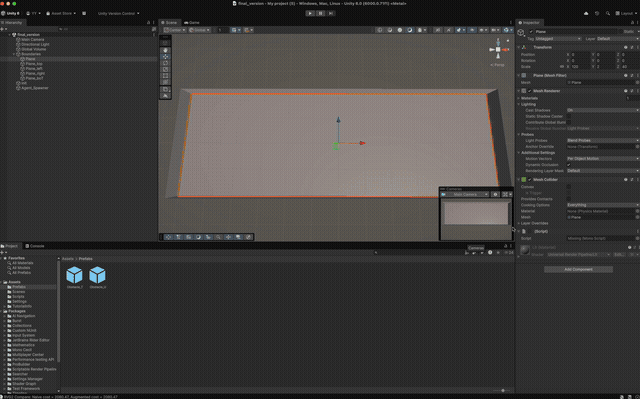640x399 pixels.
Task: Collapse the Boundaries object in Hierarchy
Action: pos(14,54)
